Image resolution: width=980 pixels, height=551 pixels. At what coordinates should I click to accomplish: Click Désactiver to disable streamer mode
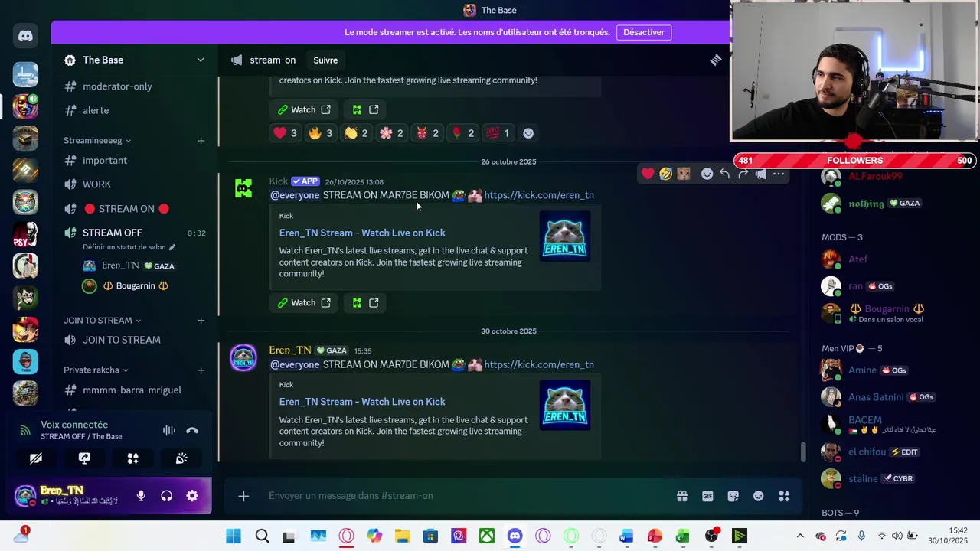[644, 32]
